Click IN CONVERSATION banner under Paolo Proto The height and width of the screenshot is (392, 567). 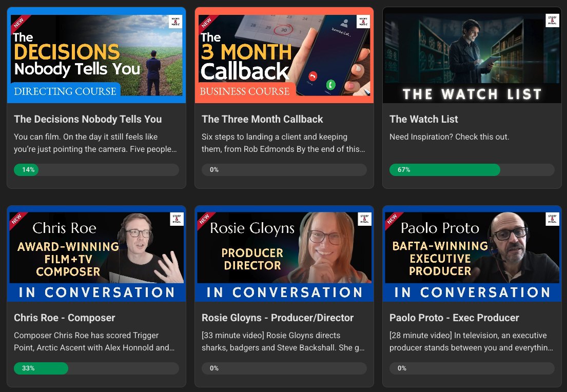(x=472, y=292)
